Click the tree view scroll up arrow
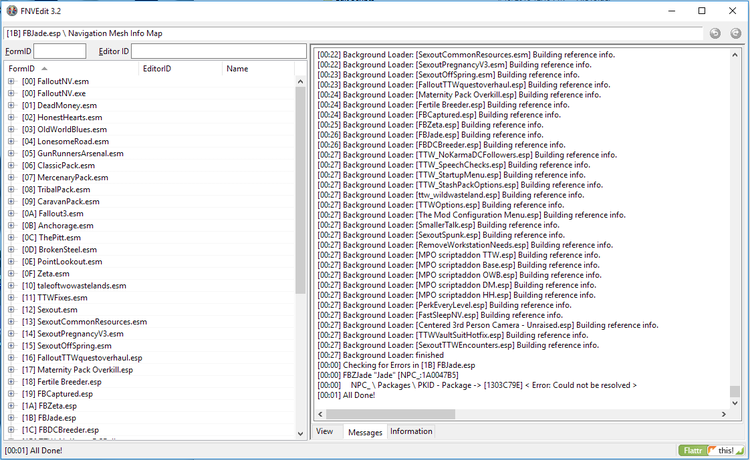 [300, 82]
